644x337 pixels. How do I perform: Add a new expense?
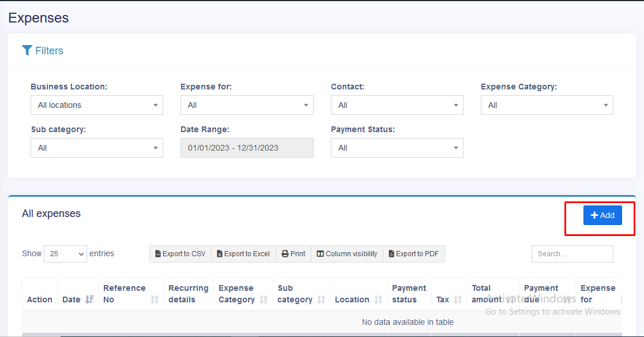click(x=602, y=215)
